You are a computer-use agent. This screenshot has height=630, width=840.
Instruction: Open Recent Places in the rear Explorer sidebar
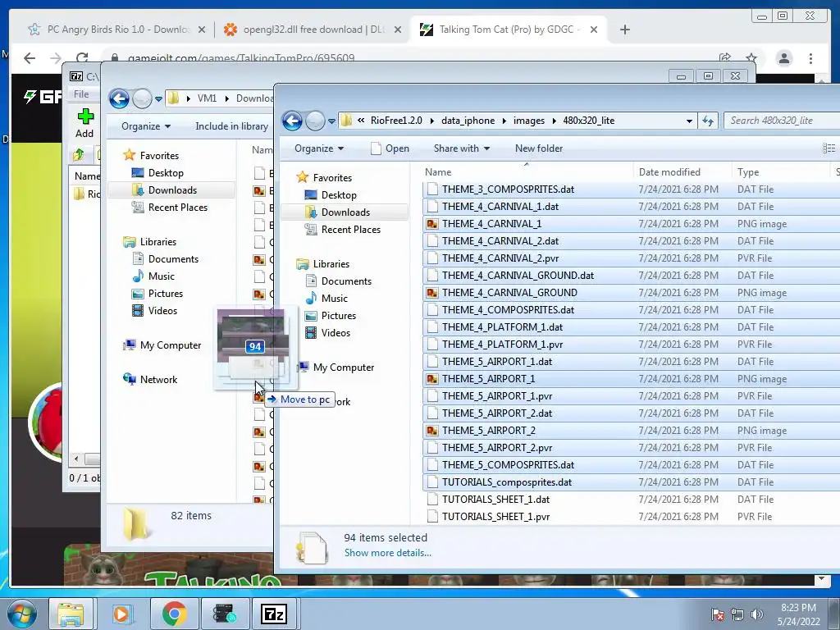178,208
